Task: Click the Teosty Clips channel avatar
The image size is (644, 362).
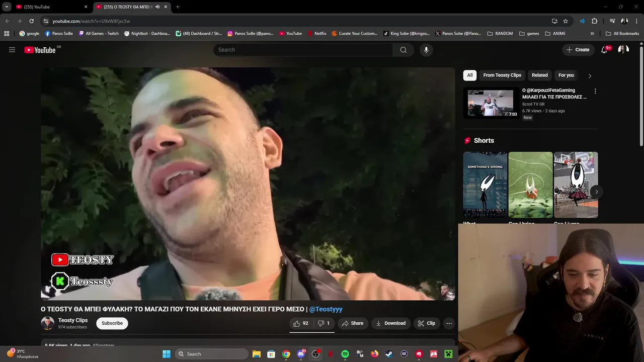Action: coord(48,323)
